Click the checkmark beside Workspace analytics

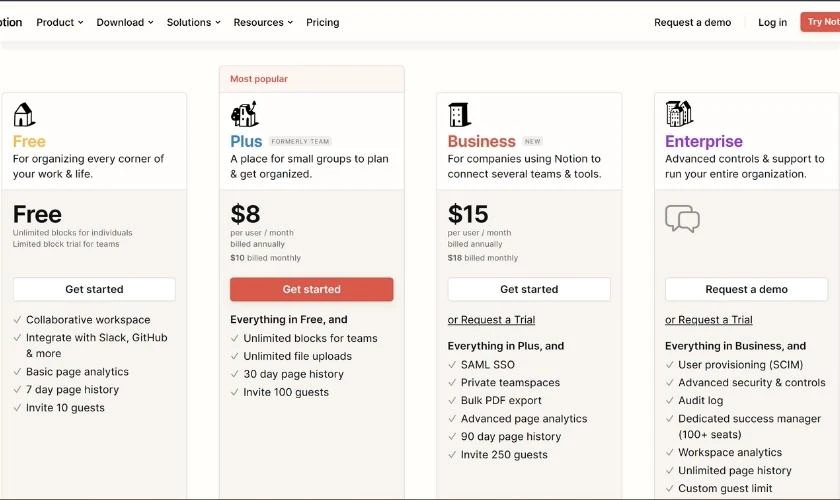click(x=670, y=453)
